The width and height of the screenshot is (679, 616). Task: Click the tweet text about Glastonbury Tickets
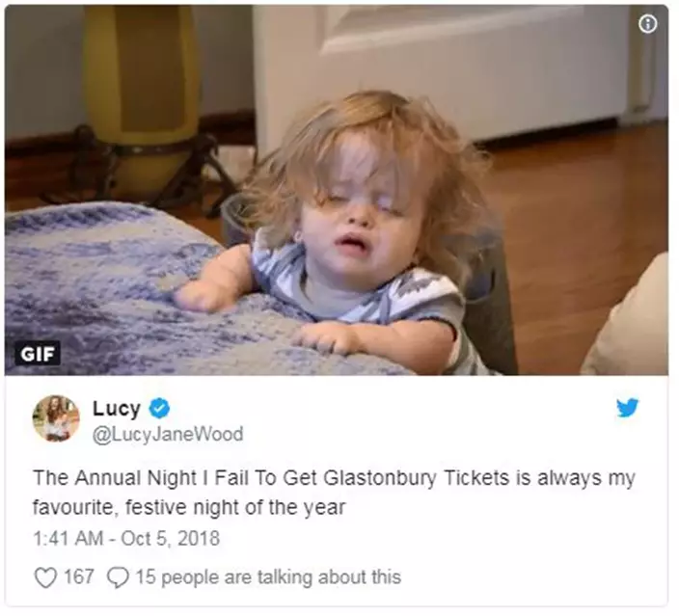coord(334,493)
